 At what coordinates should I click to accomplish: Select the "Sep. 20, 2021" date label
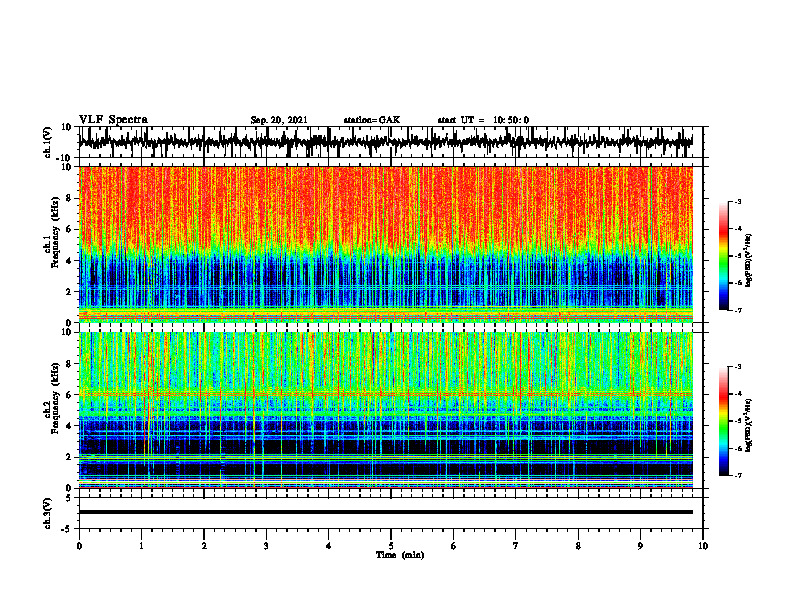(279, 120)
